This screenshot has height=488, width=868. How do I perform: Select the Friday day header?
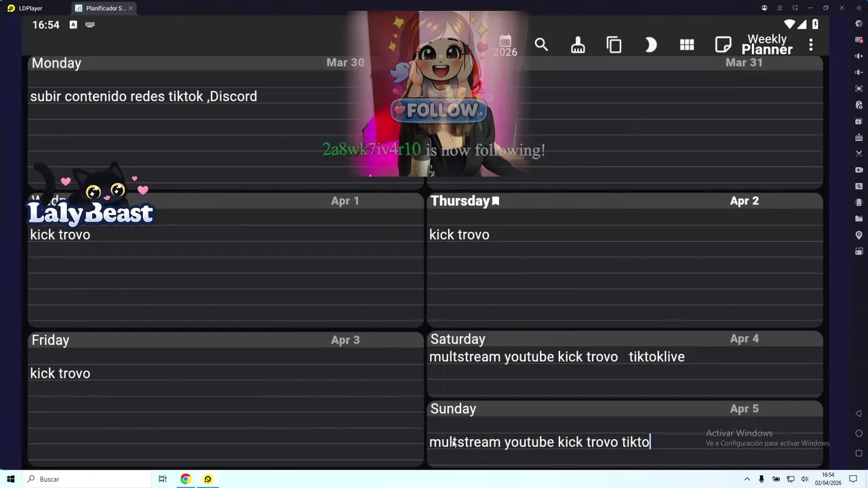[50, 340]
